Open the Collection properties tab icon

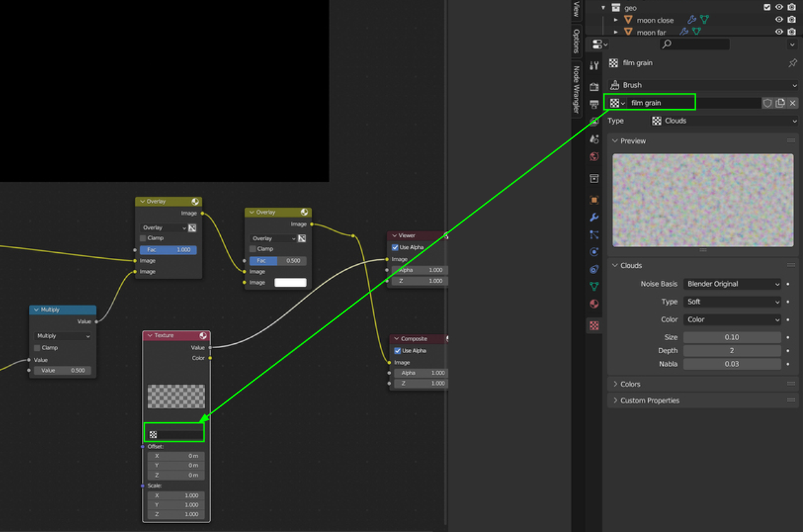(x=594, y=179)
